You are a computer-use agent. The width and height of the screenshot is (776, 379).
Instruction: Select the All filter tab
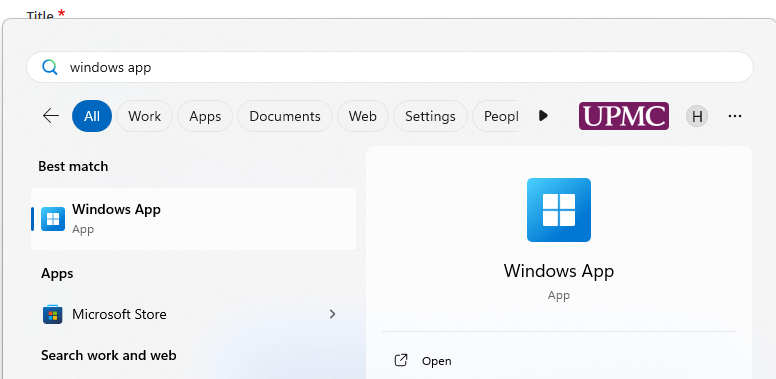coord(92,116)
